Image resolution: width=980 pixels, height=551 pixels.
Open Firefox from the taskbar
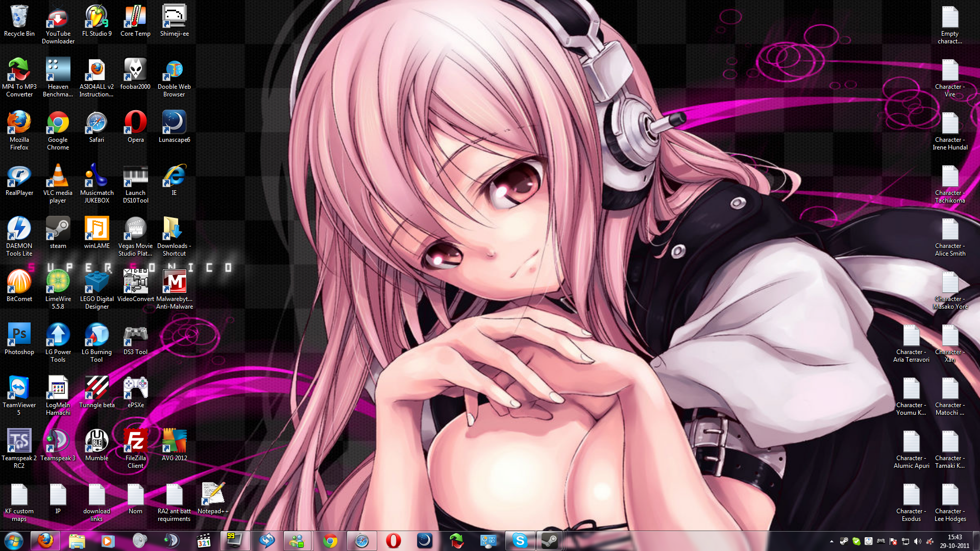(x=45, y=540)
